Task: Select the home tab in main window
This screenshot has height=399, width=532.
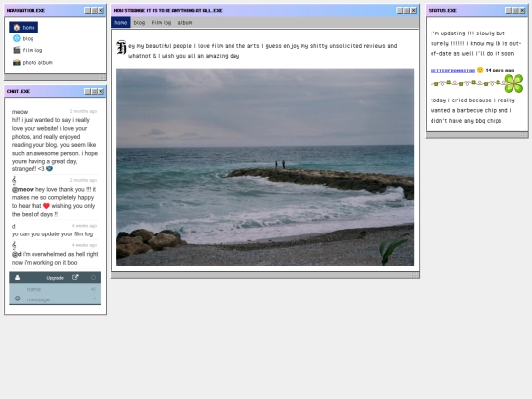Action: pyautogui.click(x=121, y=22)
